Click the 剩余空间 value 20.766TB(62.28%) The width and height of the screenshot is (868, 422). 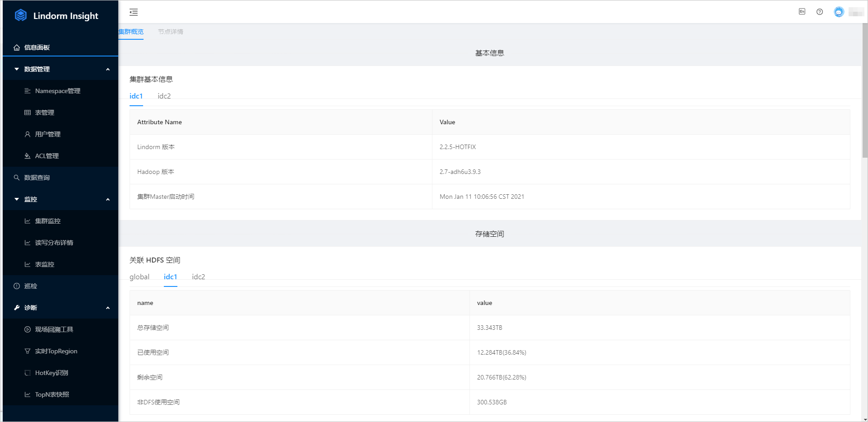(501, 377)
